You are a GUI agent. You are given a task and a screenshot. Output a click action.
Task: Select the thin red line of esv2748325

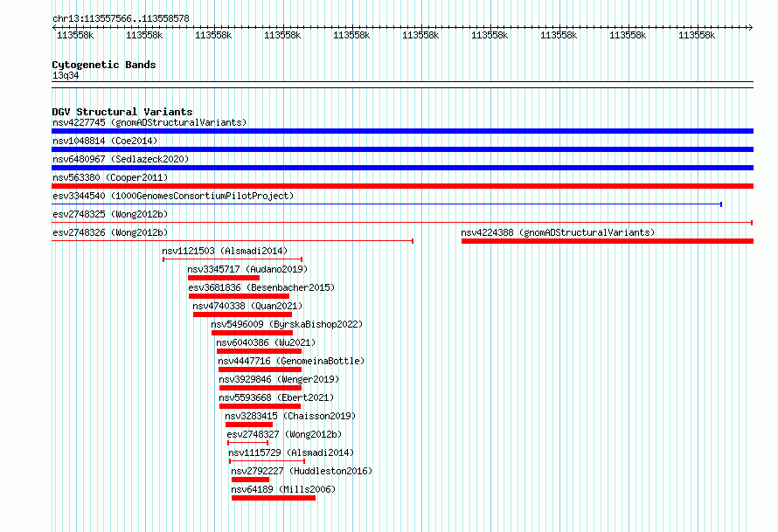pyautogui.click(x=402, y=223)
